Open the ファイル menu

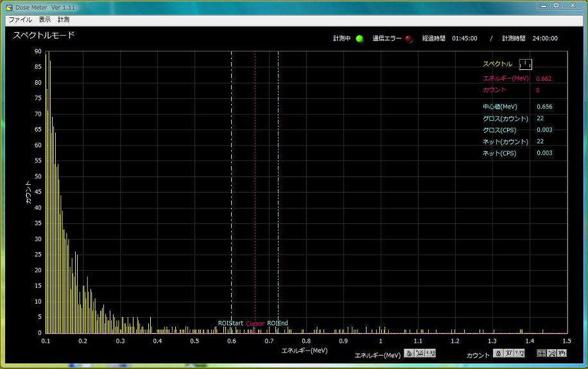point(20,20)
